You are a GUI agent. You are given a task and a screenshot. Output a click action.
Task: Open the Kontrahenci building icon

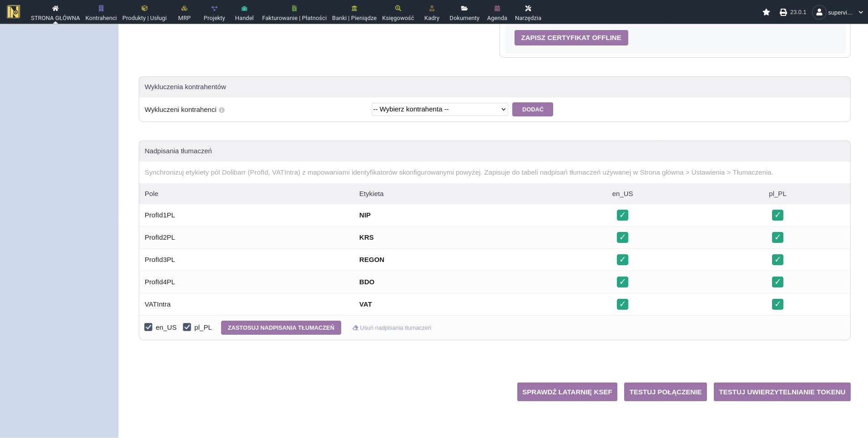point(101,8)
